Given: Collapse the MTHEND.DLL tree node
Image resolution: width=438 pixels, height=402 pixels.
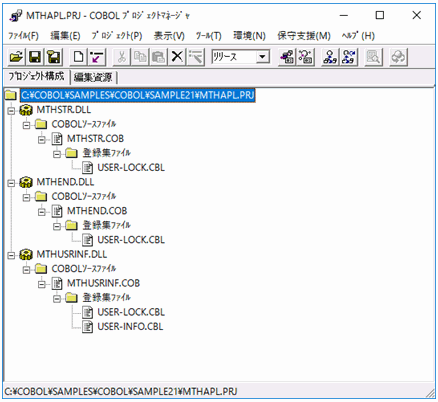Looking at the screenshot, I should (11, 183).
